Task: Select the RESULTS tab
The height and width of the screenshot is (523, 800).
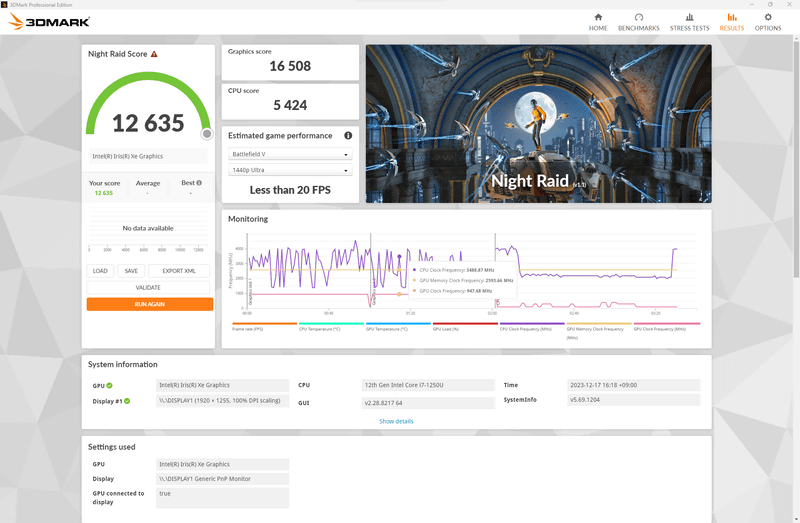Action: (732, 22)
